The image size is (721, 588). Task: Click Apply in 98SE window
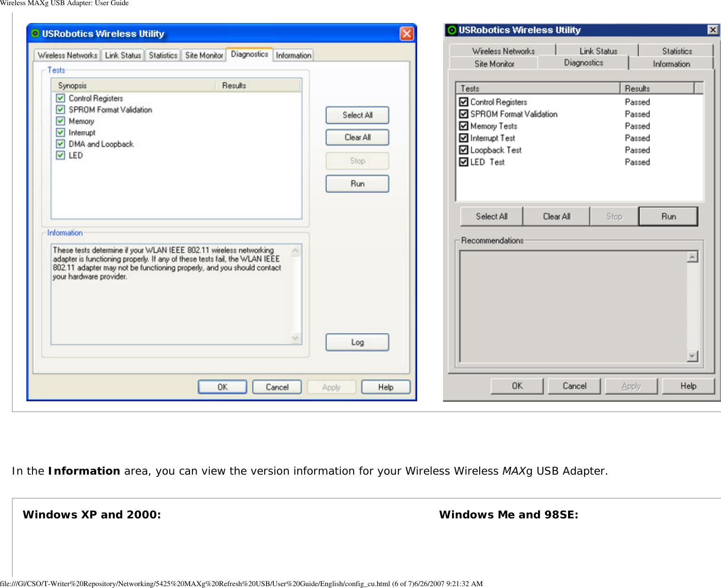click(631, 386)
